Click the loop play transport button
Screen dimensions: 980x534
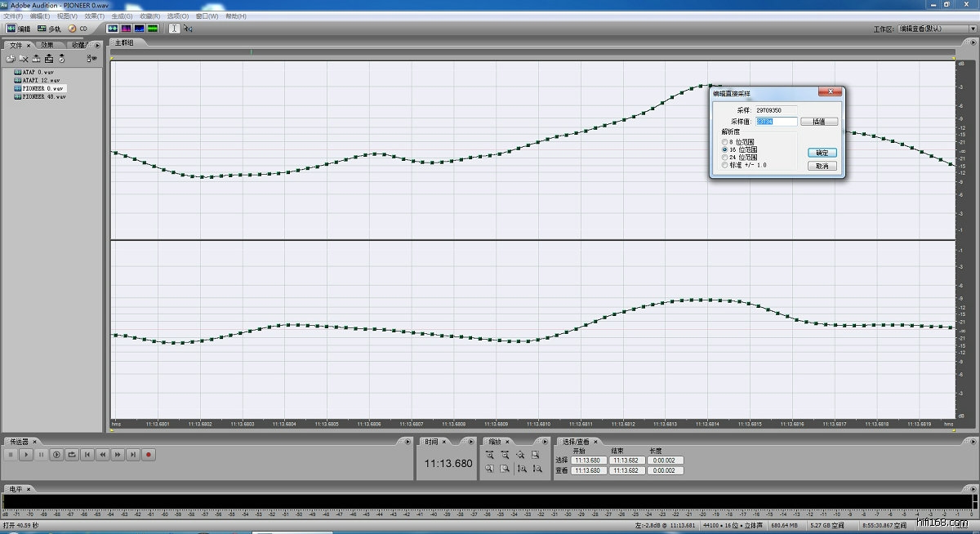71,454
